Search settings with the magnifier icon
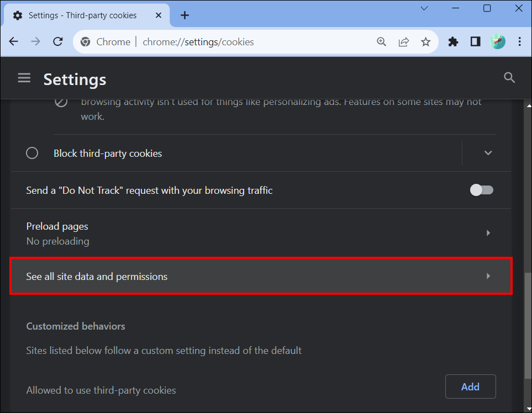The height and width of the screenshot is (413, 532). [509, 78]
